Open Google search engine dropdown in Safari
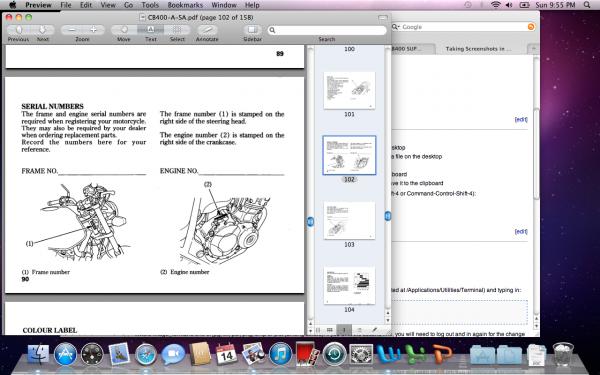600x375 pixels. 395,27
